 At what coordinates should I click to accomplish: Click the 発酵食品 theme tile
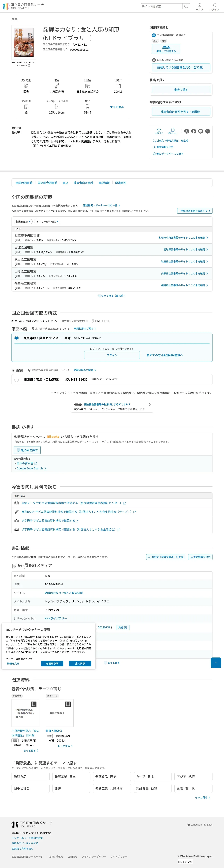(30, 777)
